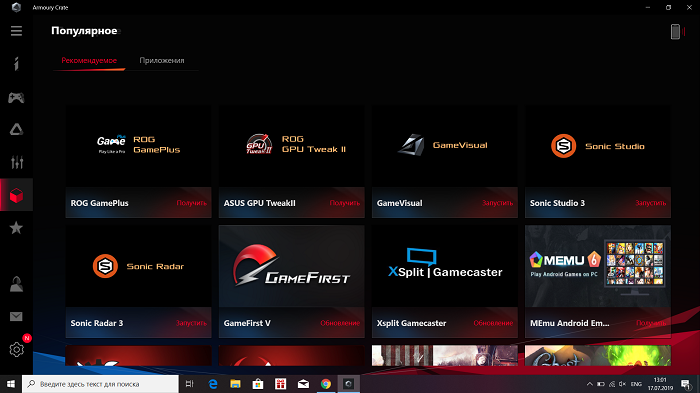Screen dimensions: 700x393
Task: Switch to the Рекомендуемое tab
Action: (89, 60)
